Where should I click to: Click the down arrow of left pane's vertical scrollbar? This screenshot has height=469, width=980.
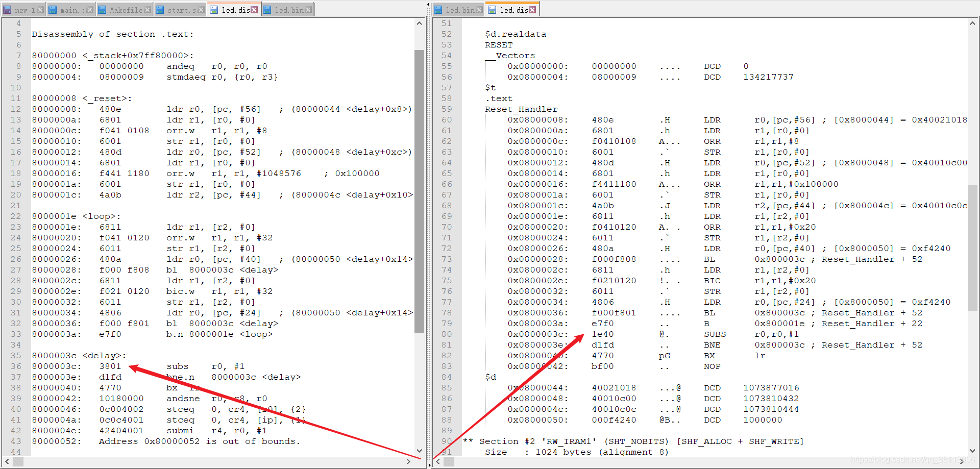(419, 451)
